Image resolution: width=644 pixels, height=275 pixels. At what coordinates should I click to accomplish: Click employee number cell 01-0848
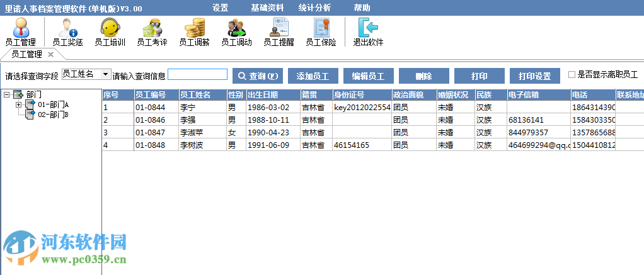[156, 145]
